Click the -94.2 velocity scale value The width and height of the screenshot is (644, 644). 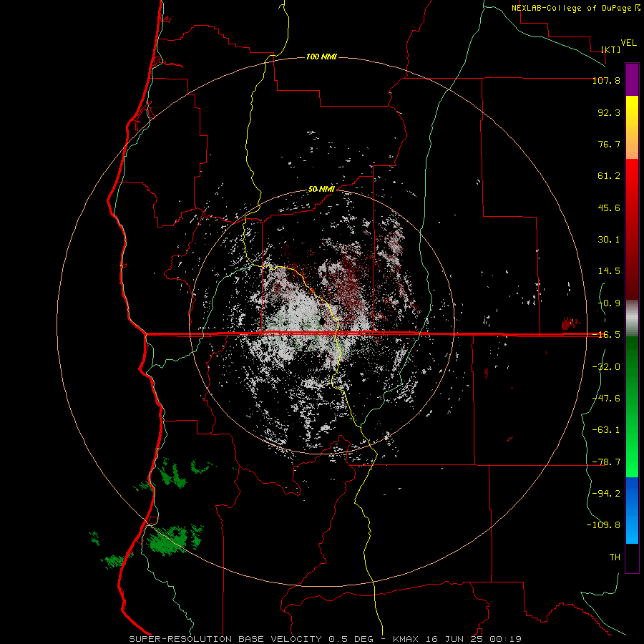click(606, 494)
